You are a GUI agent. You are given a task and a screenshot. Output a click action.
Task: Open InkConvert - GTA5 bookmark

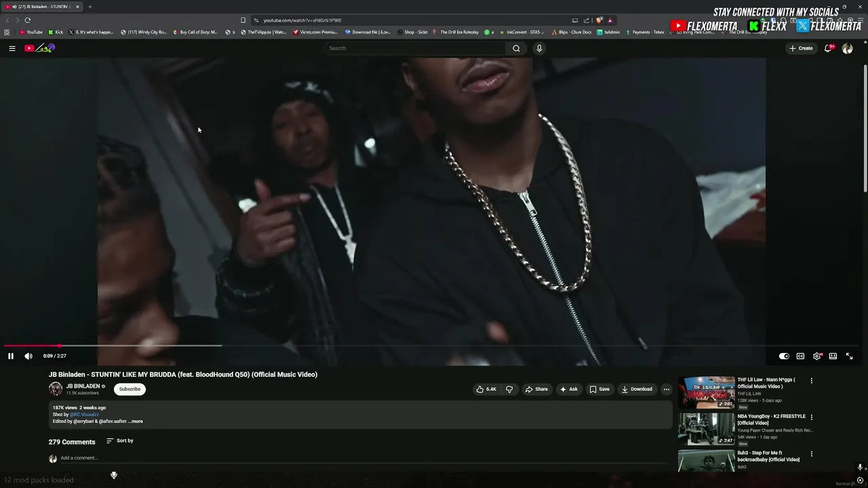point(522,32)
